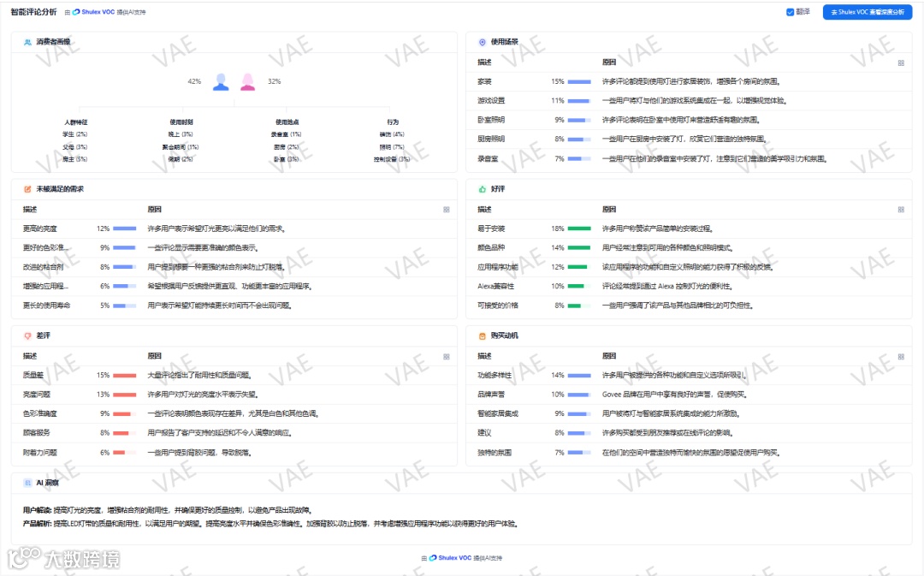Select the 改进的粘合剂 row in unmet needs
This screenshot has width=924, height=576.
pos(234,267)
